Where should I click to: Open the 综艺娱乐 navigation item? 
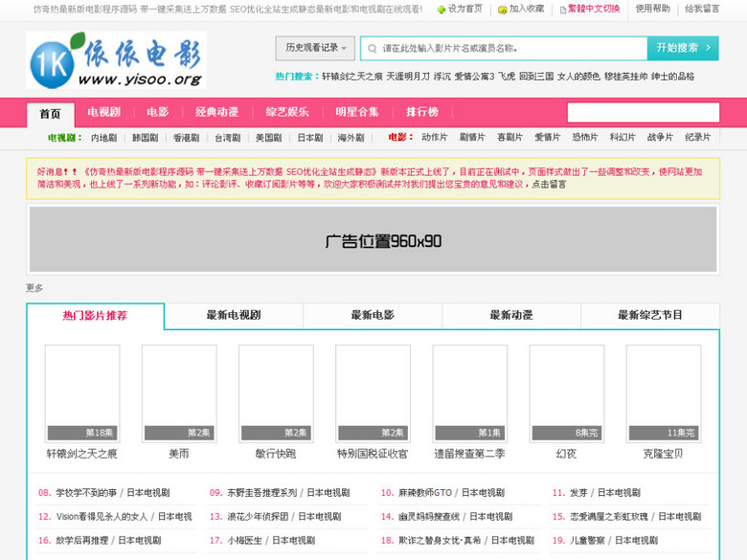287,112
